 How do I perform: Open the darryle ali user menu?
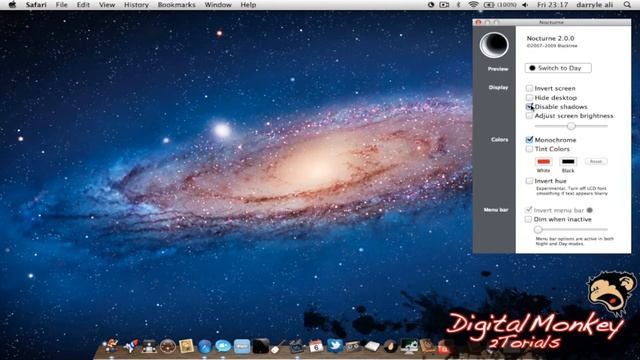pos(594,5)
